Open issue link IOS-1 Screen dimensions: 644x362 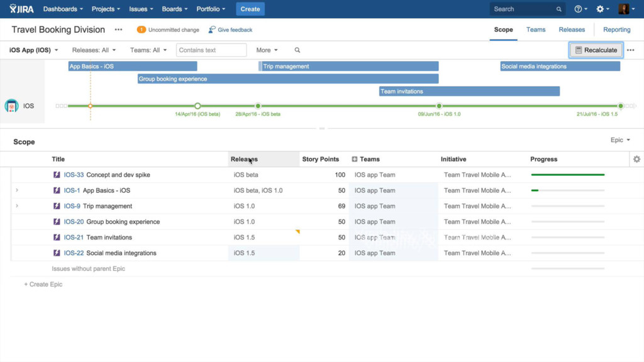[72, 190]
